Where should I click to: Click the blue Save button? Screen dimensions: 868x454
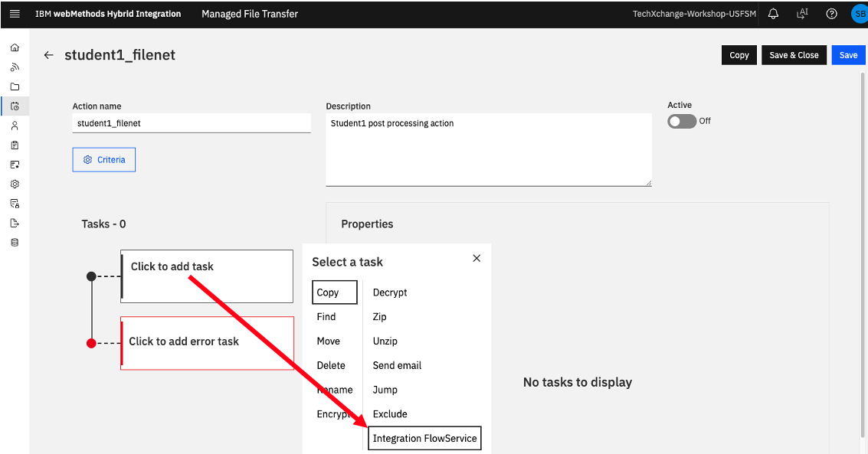pos(848,55)
